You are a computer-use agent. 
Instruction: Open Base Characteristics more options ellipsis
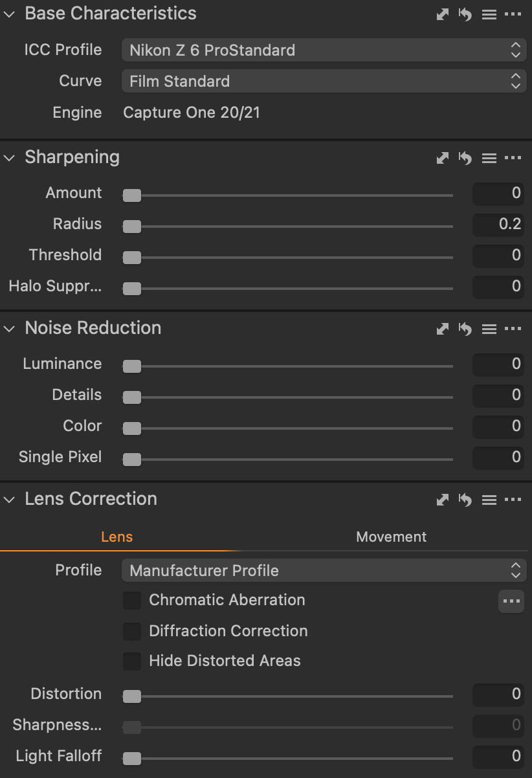click(513, 14)
